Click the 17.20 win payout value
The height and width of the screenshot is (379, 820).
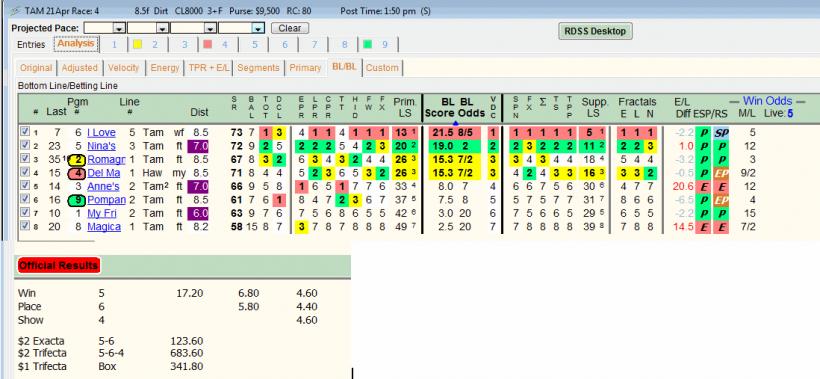click(x=189, y=293)
